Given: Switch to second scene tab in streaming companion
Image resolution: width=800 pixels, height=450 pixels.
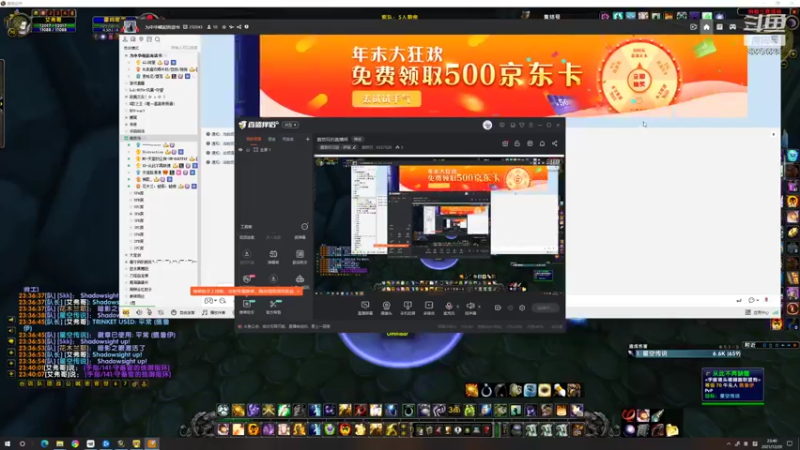Looking at the screenshot, I should [x=272, y=139].
